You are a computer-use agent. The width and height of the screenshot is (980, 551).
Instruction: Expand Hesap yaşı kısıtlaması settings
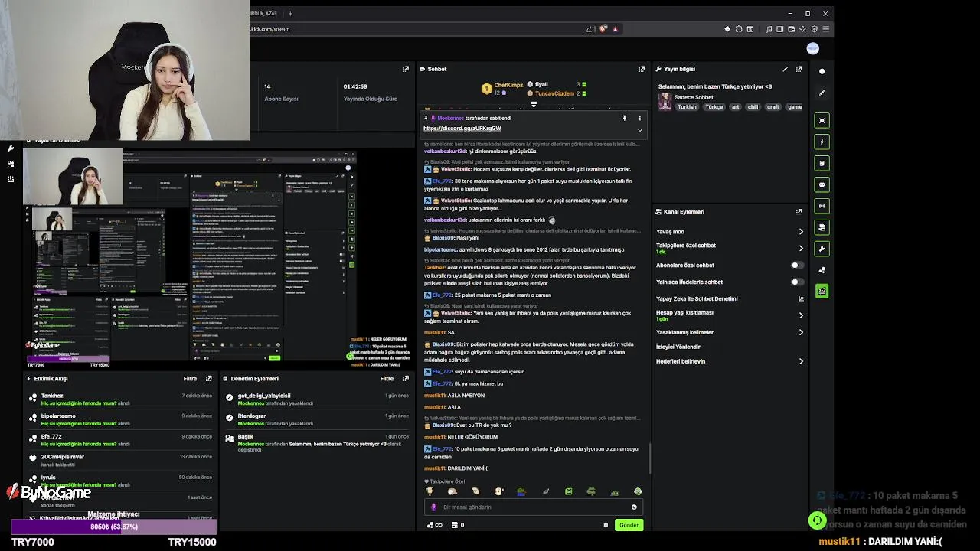tap(801, 315)
